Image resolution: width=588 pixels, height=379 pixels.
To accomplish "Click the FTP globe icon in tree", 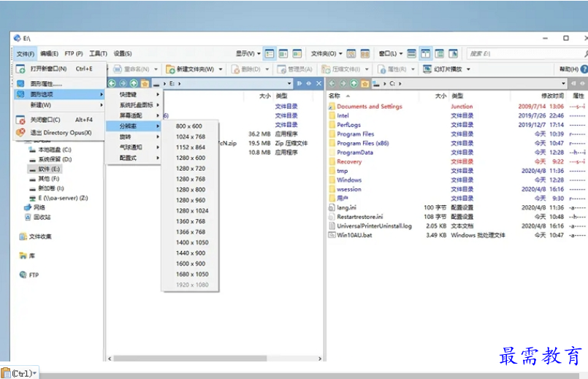I will pos(23,275).
